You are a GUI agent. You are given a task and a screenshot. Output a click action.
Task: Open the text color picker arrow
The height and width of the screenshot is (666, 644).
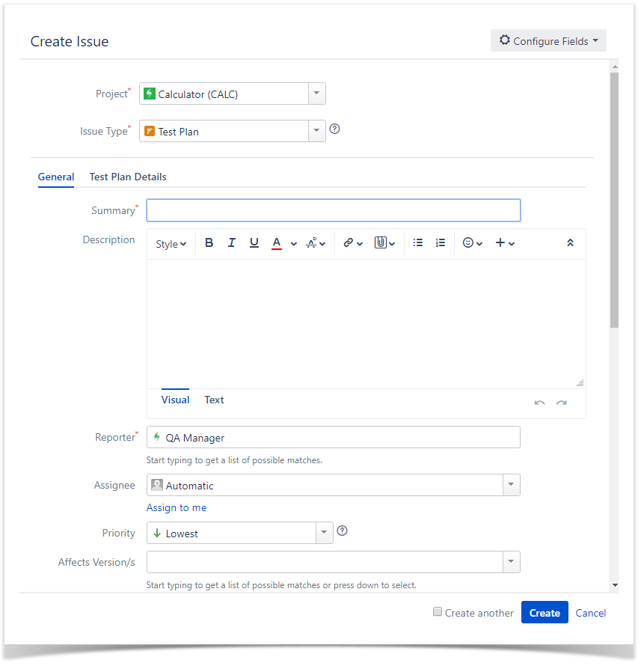click(x=294, y=244)
